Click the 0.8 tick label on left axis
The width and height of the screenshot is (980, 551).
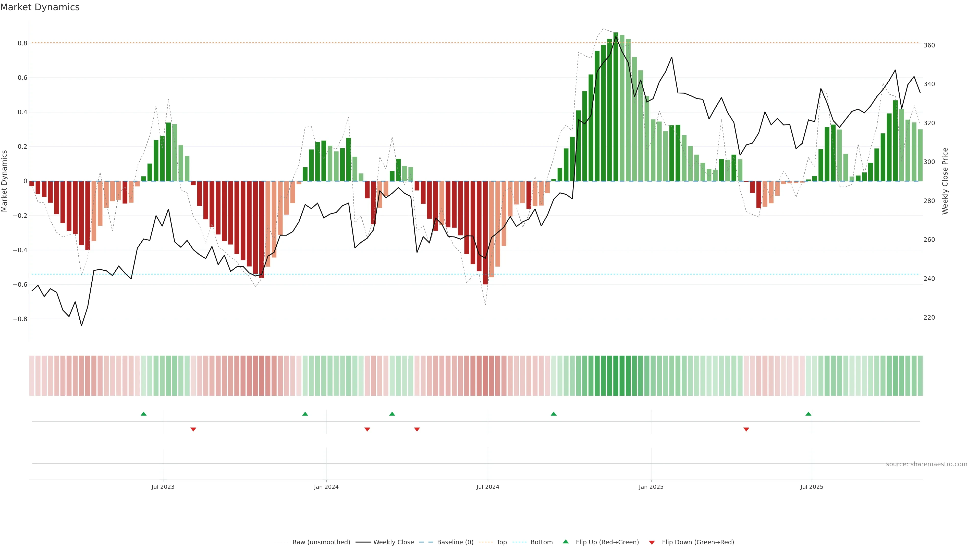[x=22, y=43]
